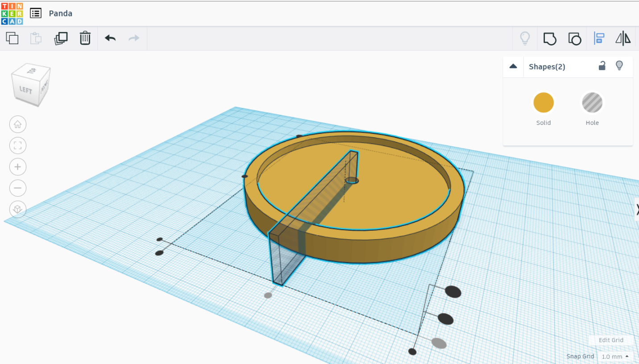Image resolution: width=639 pixels, height=364 pixels.
Task: Delete the selected shapes with the trash icon
Action: coord(85,38)
